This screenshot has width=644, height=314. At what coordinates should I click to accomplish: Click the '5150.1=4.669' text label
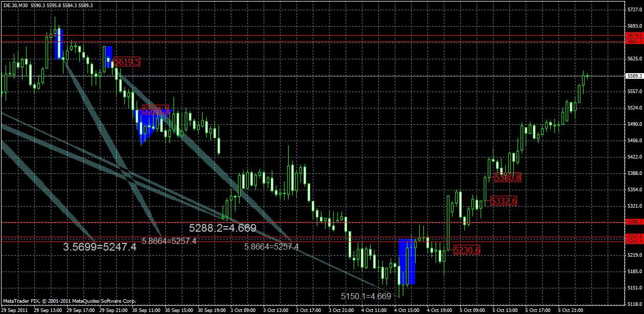pyautogui.click(x=366, y=296)
